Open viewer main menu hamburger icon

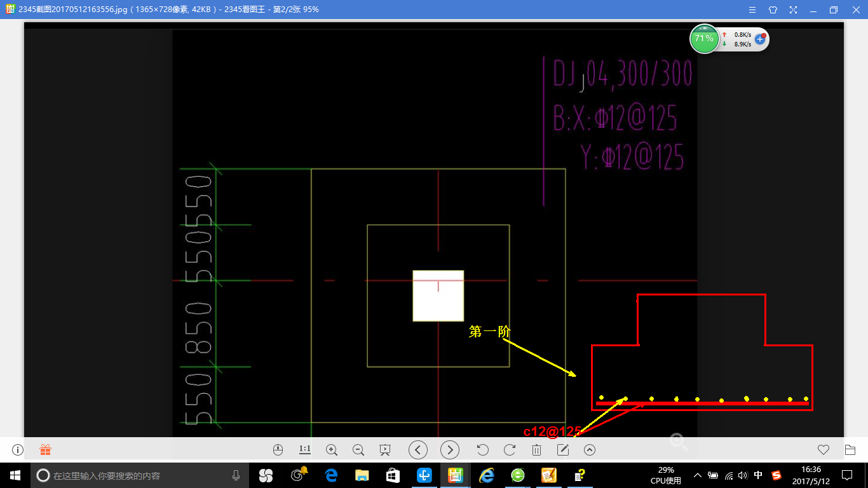point(752,10)
